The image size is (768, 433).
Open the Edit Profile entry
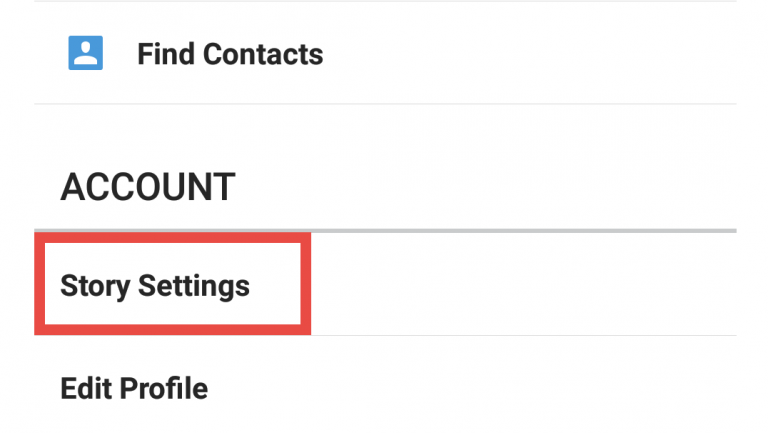pos(385,385)
